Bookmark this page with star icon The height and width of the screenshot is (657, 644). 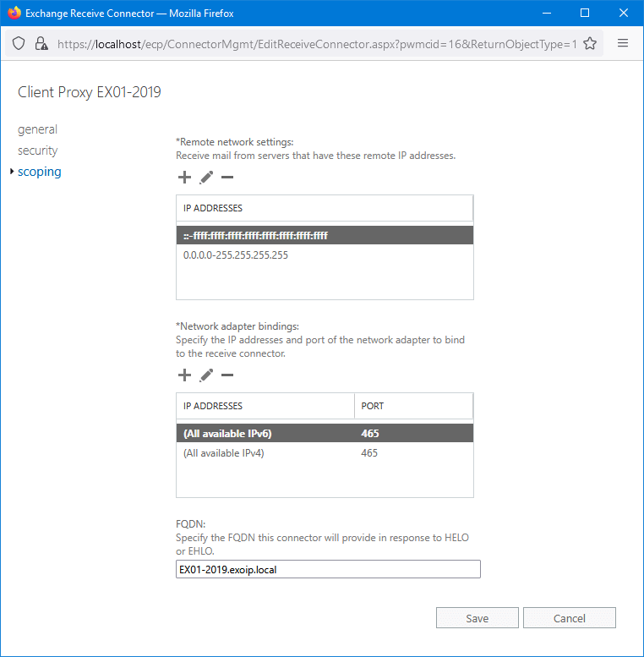590,44
